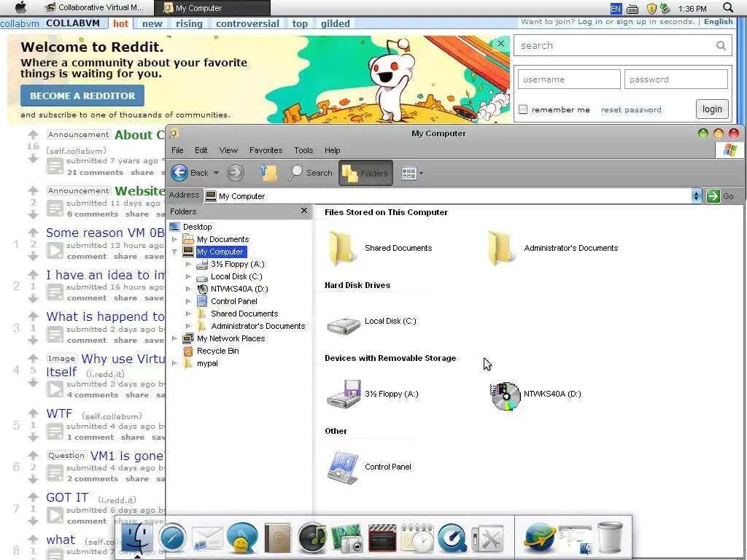Check the remember me checkbox
747x560 pixels.
coord(523,109)
